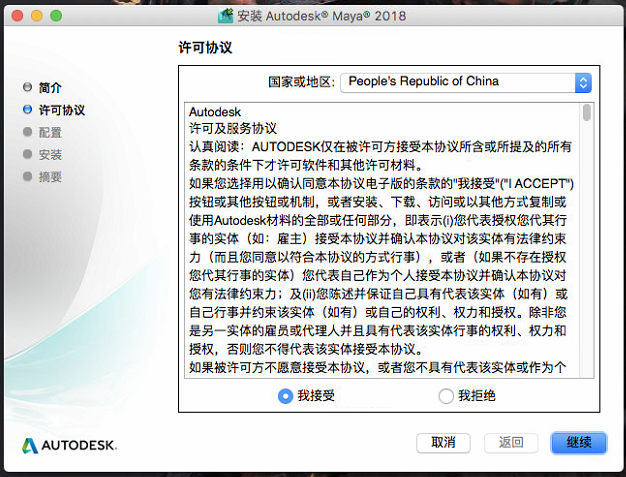Click the 继续 button

(579, 443)
